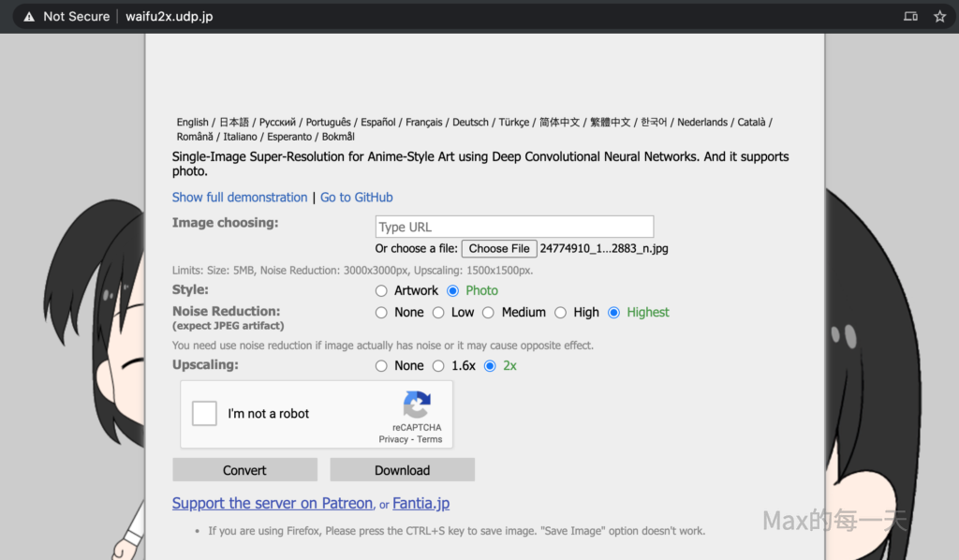This screenshot has height=560, width=959.
Task: Click the cast screen icon in address bar
Action: 910,17
